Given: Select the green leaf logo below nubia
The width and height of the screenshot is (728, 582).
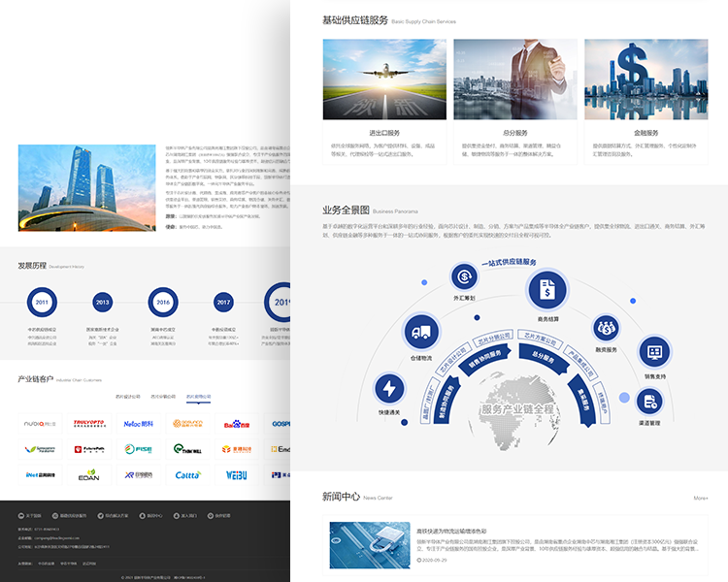Looking at the screenshot, I should click(40, 449).
